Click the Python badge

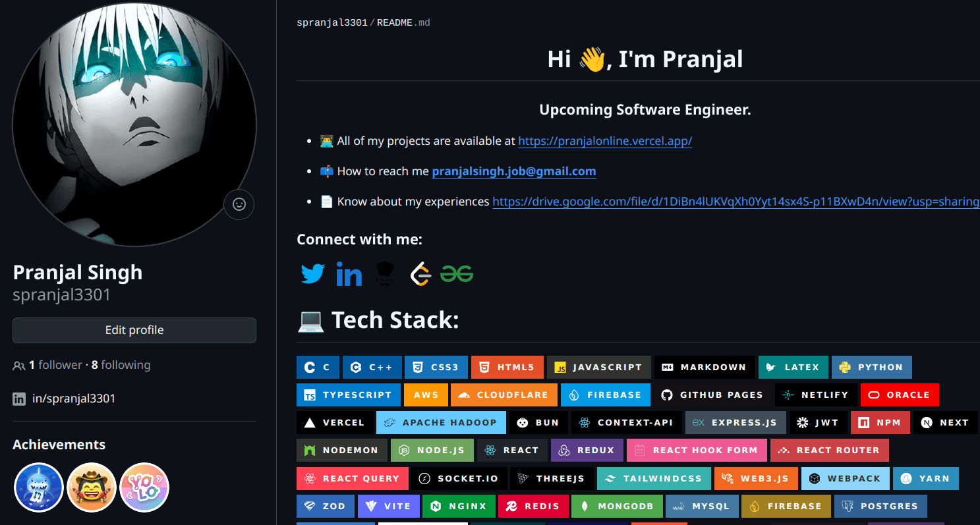872,367
